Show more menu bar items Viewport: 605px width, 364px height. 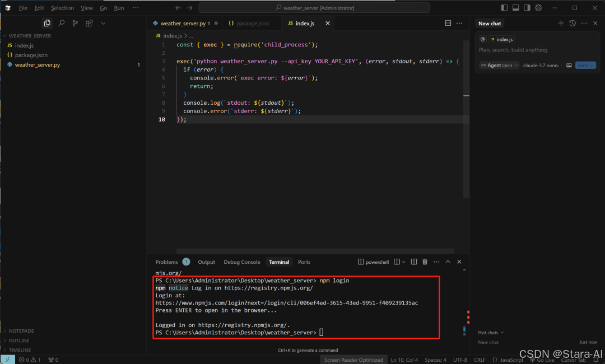click(136, 8)
